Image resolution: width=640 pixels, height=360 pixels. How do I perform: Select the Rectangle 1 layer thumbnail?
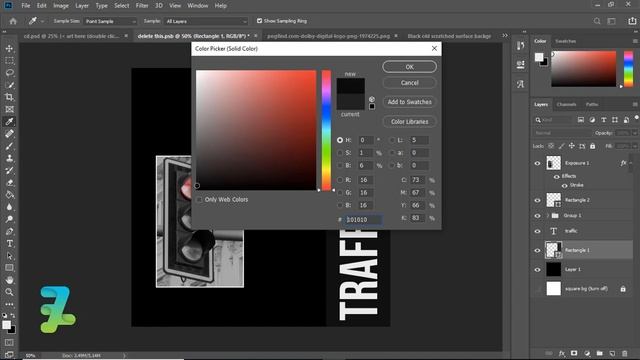(554, 250)
